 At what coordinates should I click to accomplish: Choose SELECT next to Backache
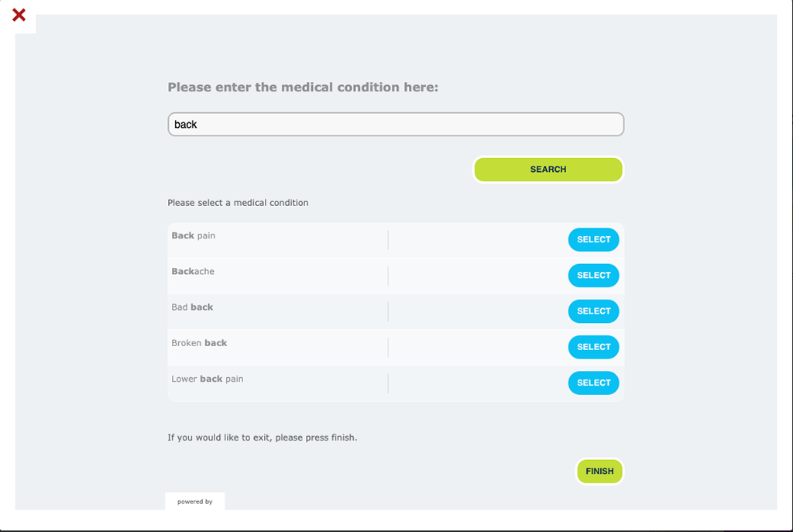[593, 276]
